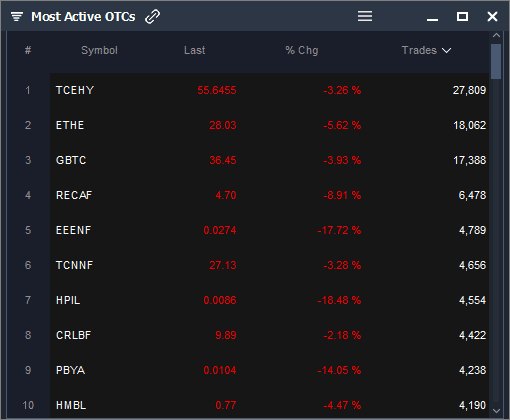Screen dimensions: 510x420
Task: Select the HMBL row
Action: [x=269, y=405]
